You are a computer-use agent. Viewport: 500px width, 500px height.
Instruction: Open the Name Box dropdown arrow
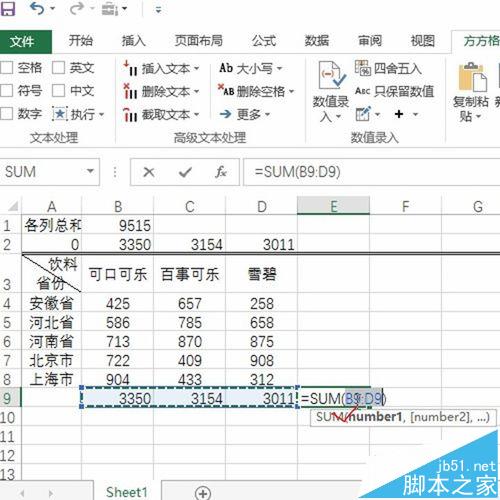click(90, 172)
